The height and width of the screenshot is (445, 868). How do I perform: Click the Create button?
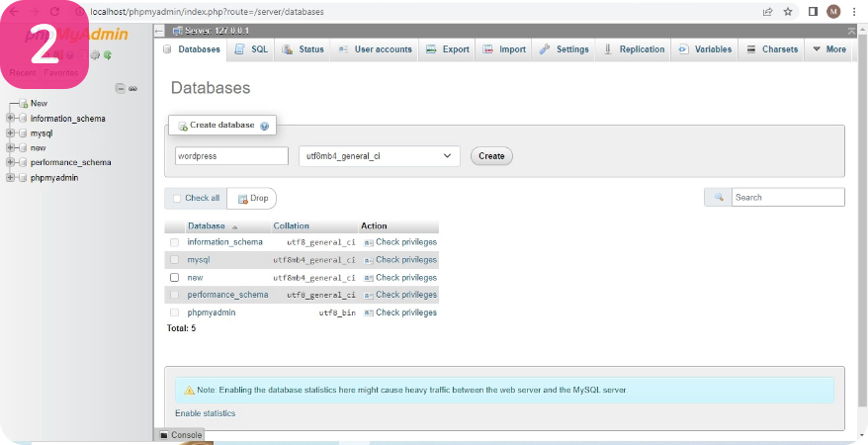pyautogui.click(x=491, y=156)
